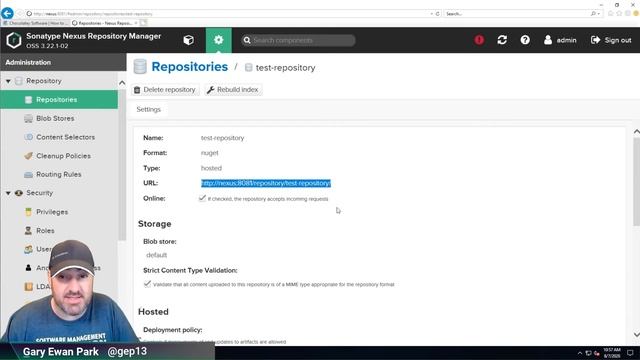Click the Blob store default value
This screenshot has height=360, width=640.
[157, 255]
